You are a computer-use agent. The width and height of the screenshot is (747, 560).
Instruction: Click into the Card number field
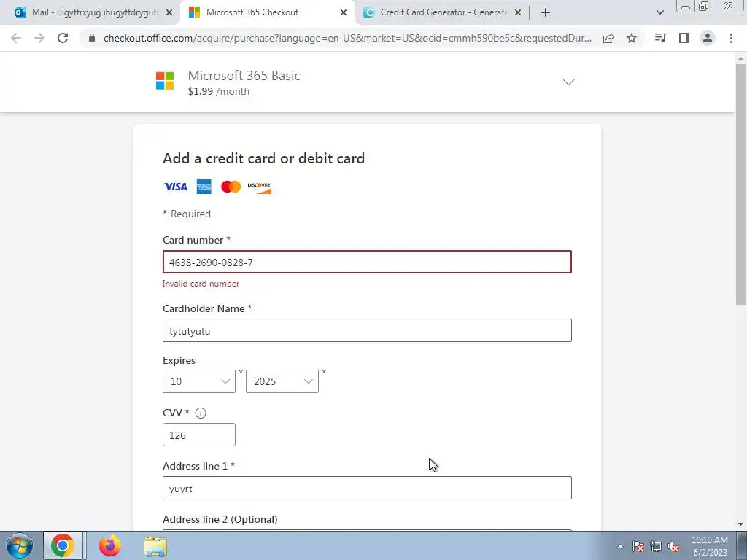(x=367, y=262)
